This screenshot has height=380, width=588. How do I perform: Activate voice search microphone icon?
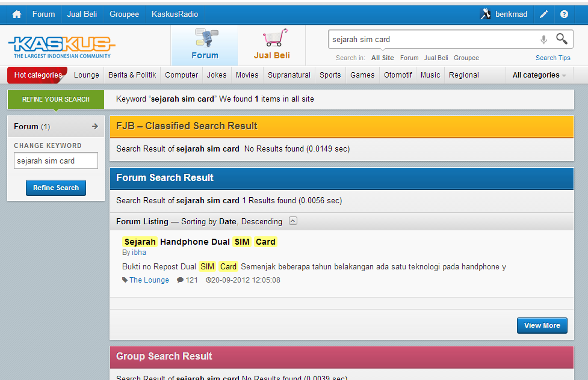click(x=543, y=39)
